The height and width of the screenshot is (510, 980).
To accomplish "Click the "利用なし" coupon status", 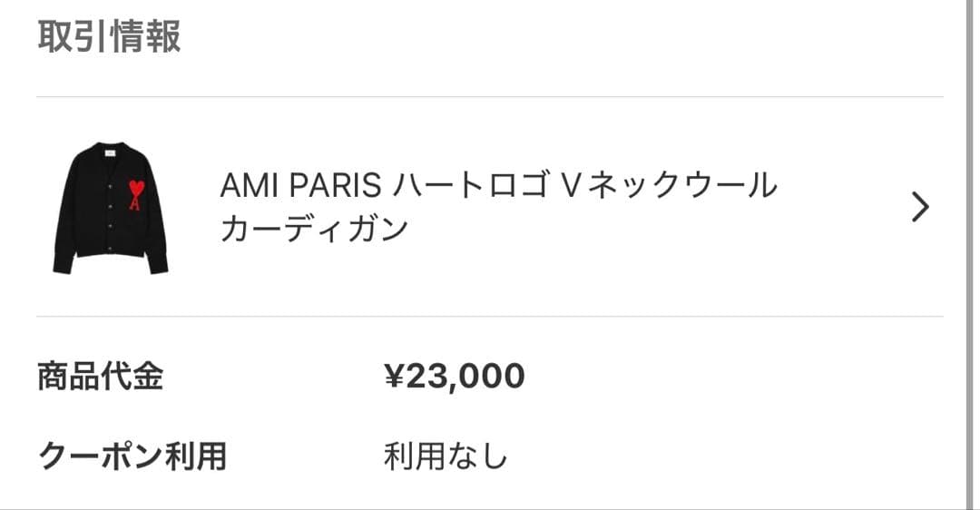I will [445, 456].
